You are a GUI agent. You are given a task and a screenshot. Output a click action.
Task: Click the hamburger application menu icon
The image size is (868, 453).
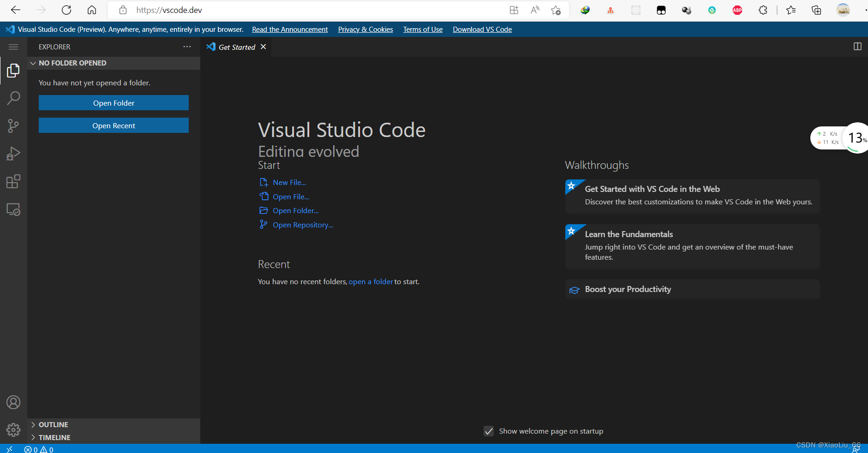(x=13, y=46)
